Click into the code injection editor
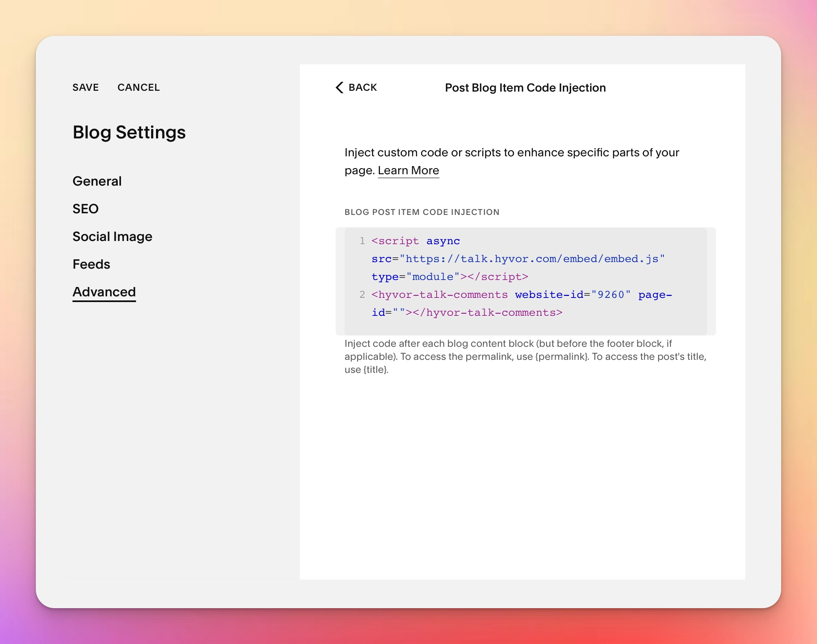The width and height of the screenshot is (817, 644). pyautogui.click(x=525, y=281)
